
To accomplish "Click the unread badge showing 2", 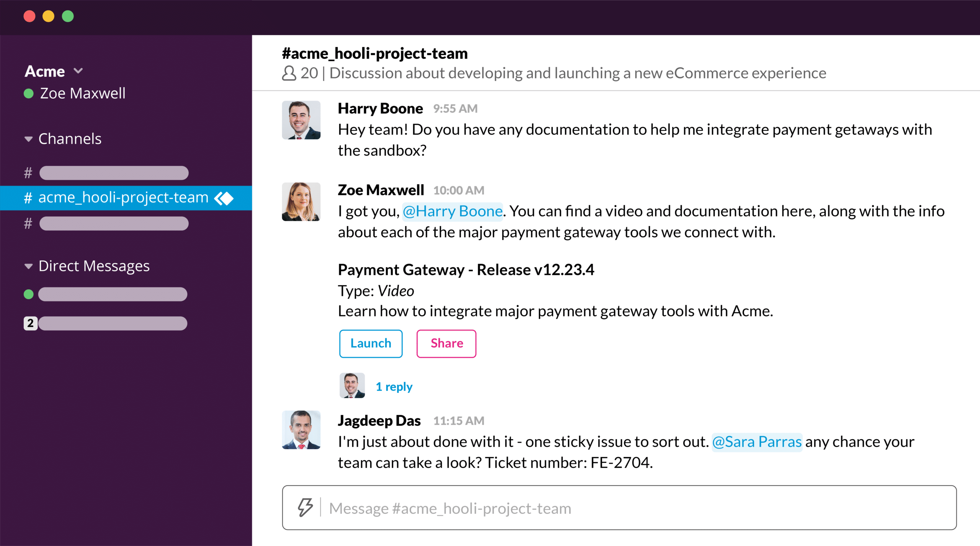I will [x=31, y=323].
